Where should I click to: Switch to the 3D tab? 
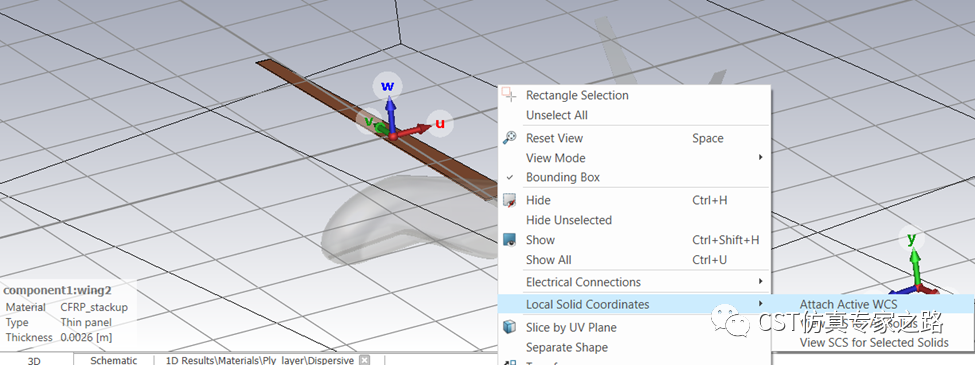pos(34,360)
